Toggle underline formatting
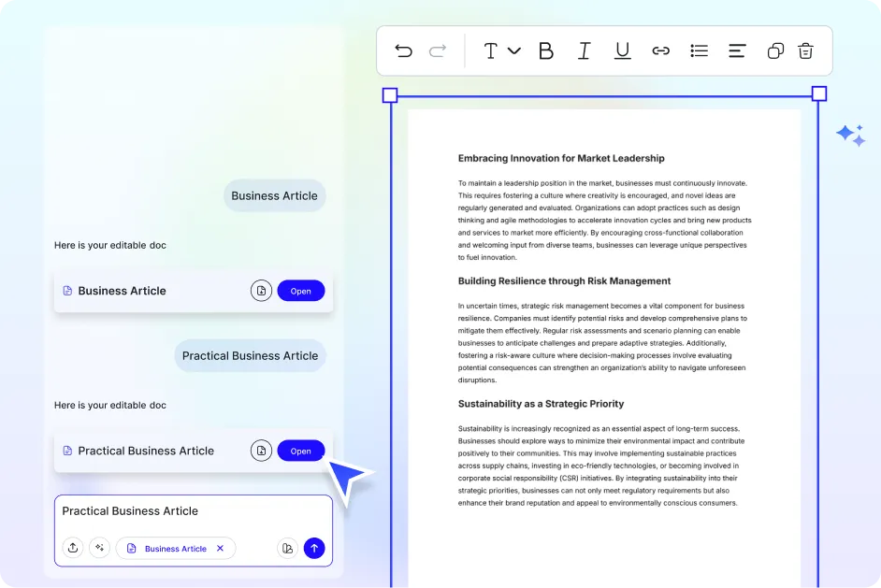881x588 pixels. (622, 51)
